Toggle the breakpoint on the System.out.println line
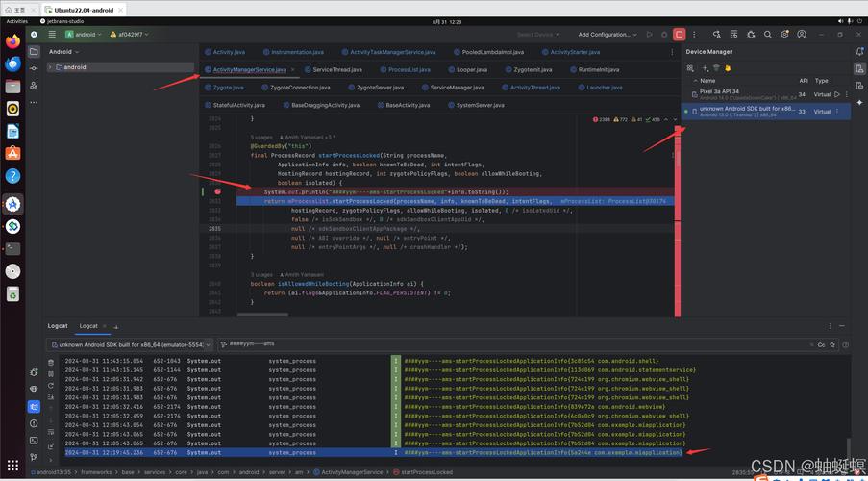Viewport: 868px width, 481px height. click(217, 191)
